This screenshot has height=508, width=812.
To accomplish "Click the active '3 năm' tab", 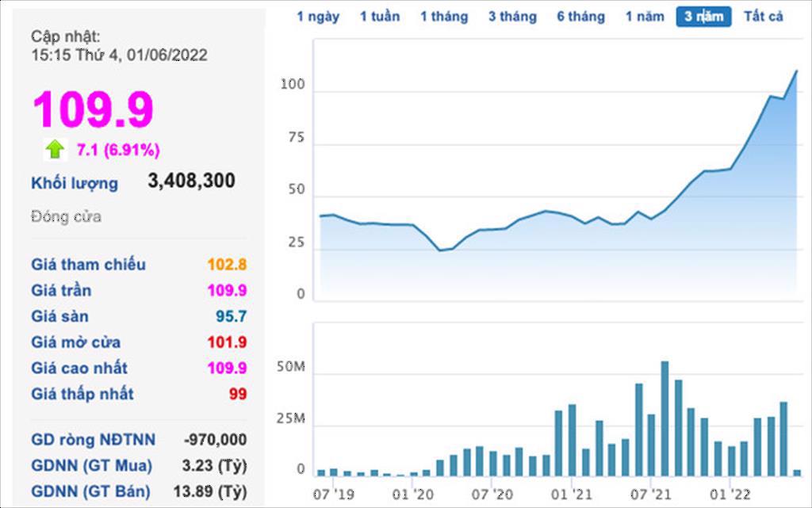I will pos(703,17).
